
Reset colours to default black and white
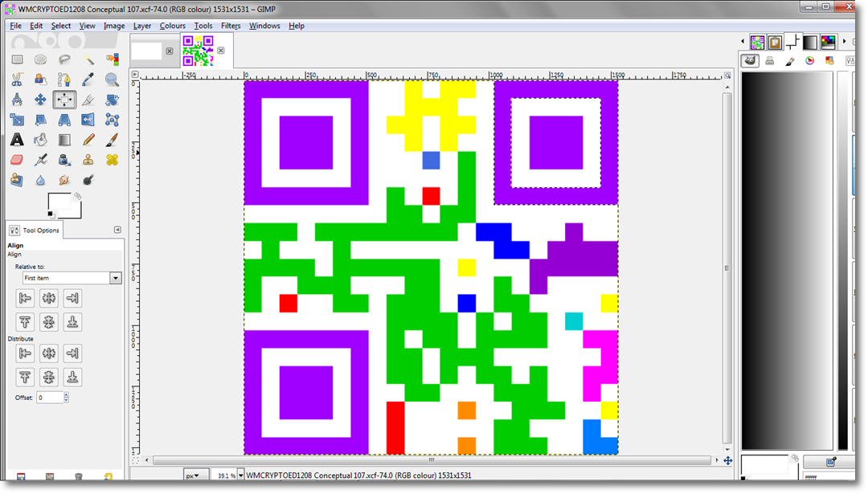[51, 214]
